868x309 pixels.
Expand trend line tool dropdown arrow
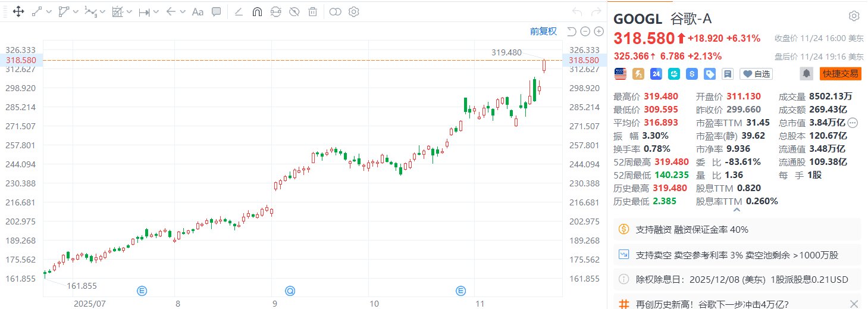coord(49,11)
